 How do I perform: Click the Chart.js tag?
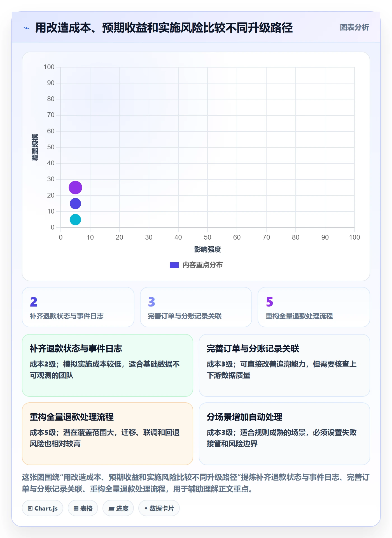click(43, 508)
